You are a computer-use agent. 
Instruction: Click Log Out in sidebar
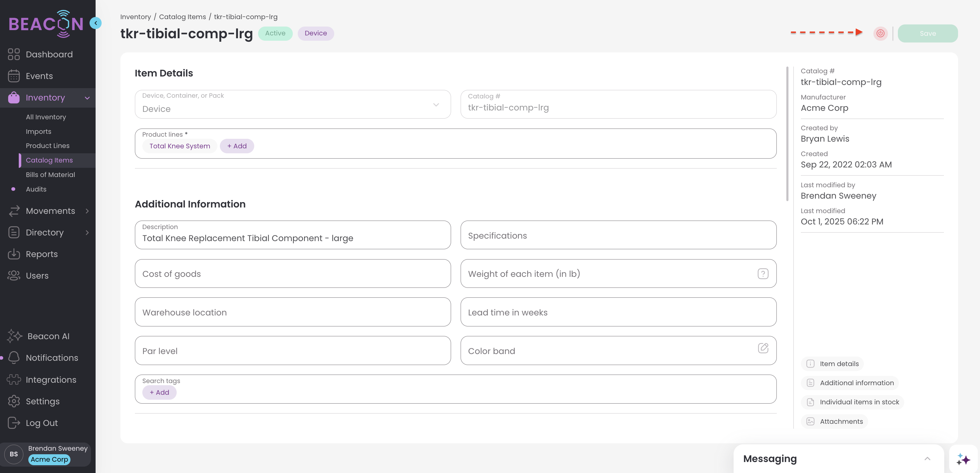coord(41,423)
